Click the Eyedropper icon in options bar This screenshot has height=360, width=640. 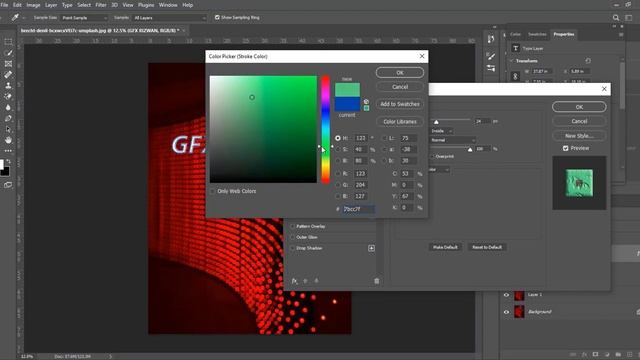tap(15, 18)
